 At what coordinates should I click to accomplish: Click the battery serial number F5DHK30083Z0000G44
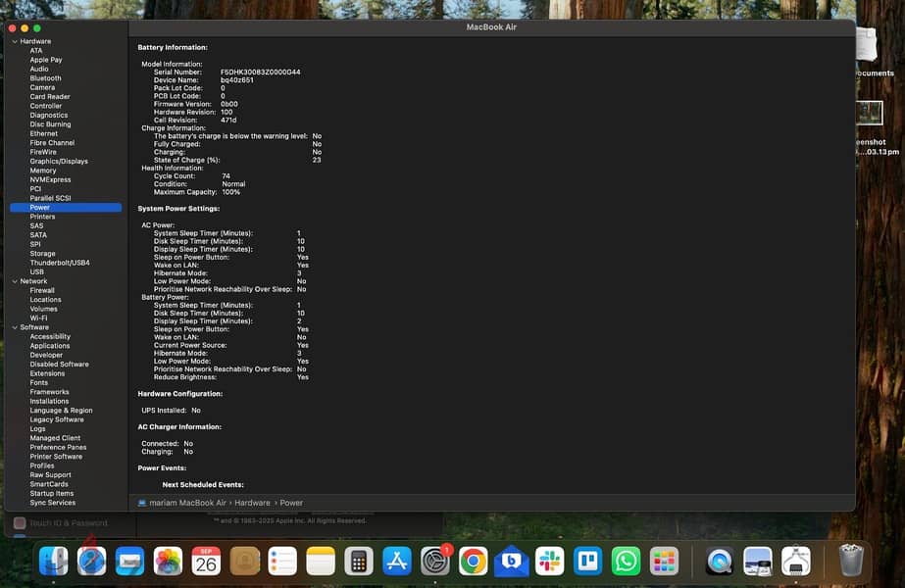tap(260, 73)
